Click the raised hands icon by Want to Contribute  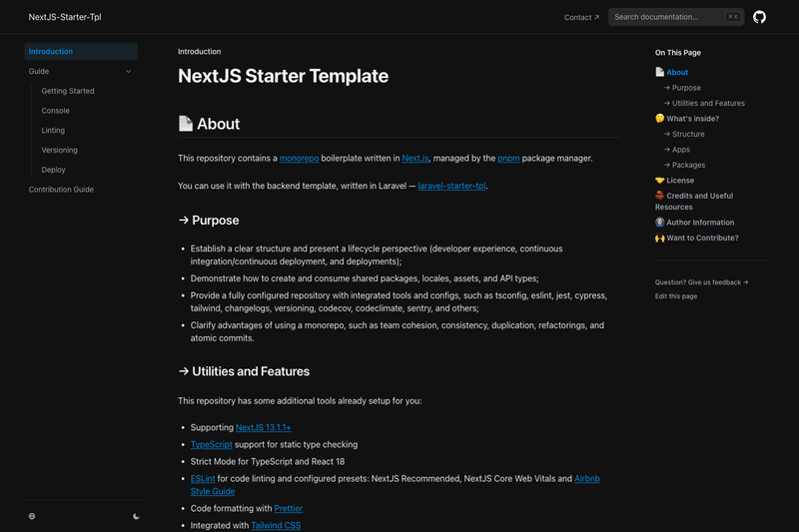pos(660,238)
